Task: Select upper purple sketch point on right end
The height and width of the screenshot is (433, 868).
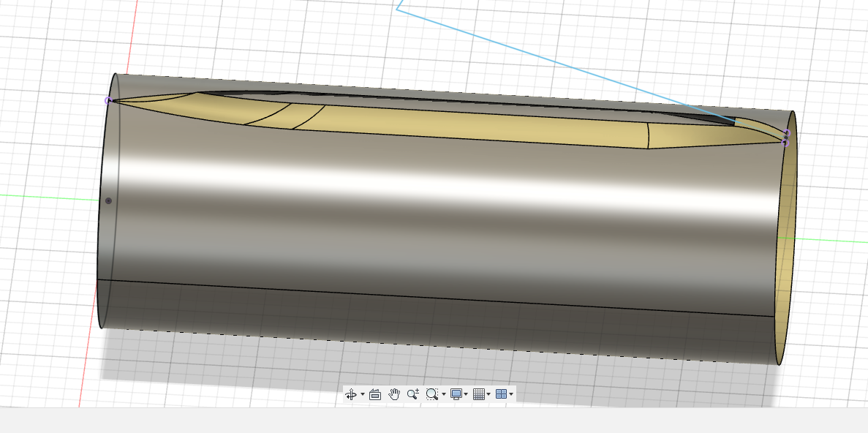Action: pyautogui.click(x=787, y=133)
